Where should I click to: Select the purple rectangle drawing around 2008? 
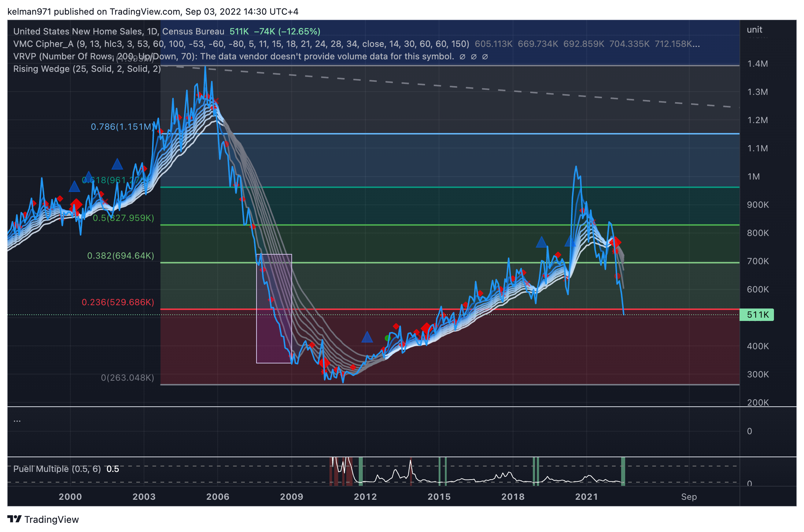(274, 309)
